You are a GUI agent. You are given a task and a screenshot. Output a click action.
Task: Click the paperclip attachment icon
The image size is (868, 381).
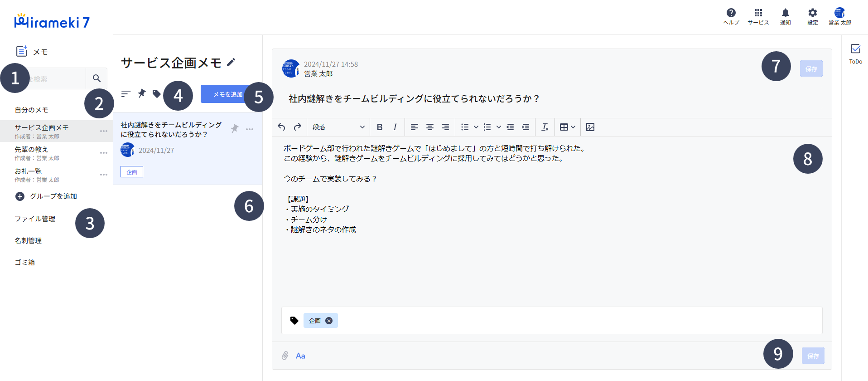pyautogui.click(x=285, y=356)
